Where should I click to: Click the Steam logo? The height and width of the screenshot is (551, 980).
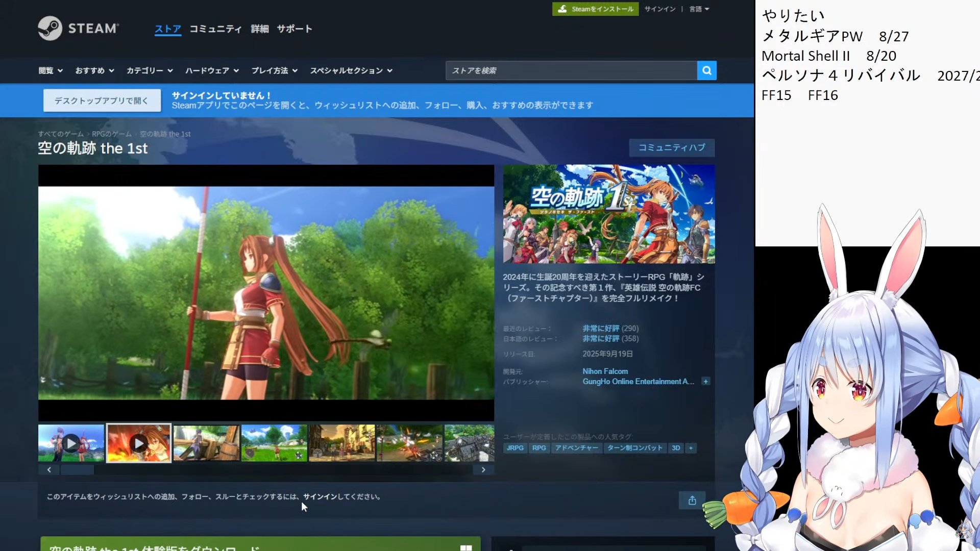tap(78, 28)
